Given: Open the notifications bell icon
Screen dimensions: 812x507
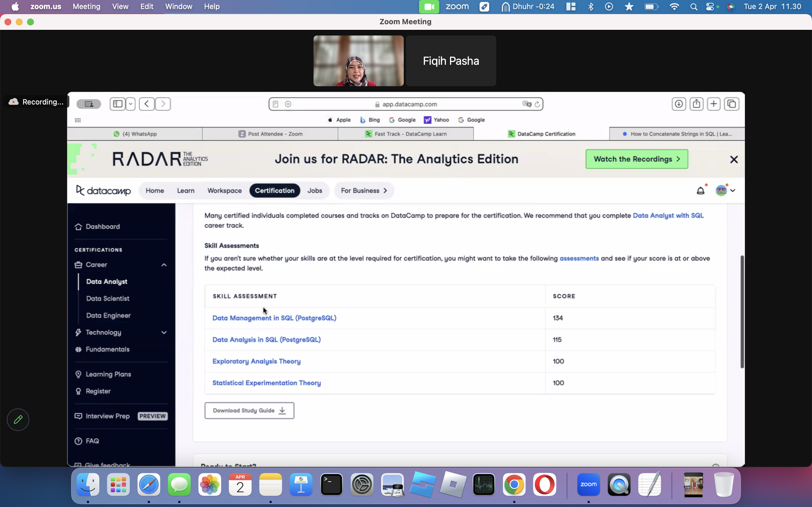Looking at the screenshot, I should click(x=701, y=190).
